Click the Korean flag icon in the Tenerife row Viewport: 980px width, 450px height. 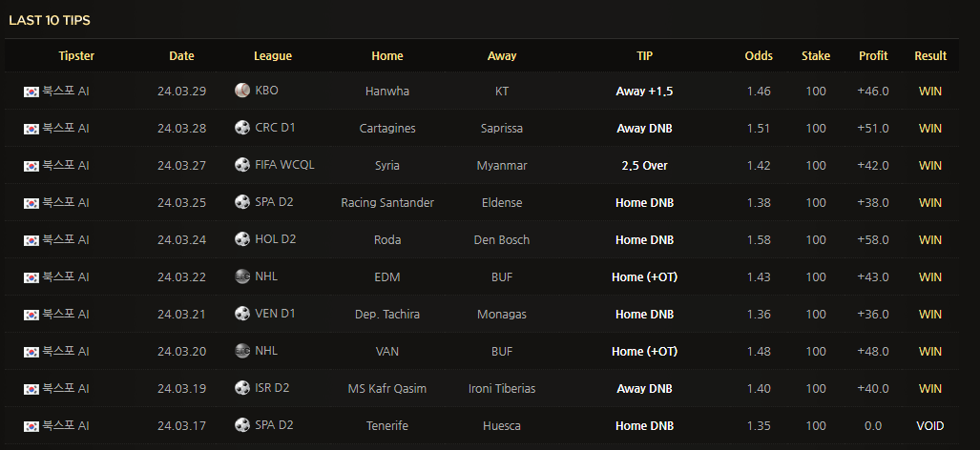[31, 426]
